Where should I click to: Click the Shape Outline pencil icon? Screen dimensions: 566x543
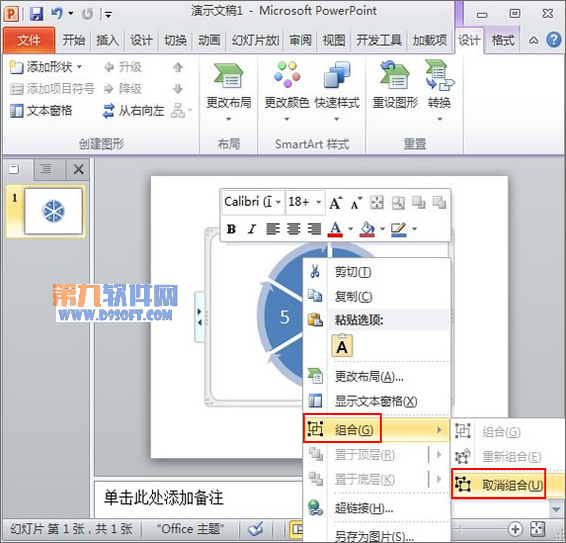(399, 229)
